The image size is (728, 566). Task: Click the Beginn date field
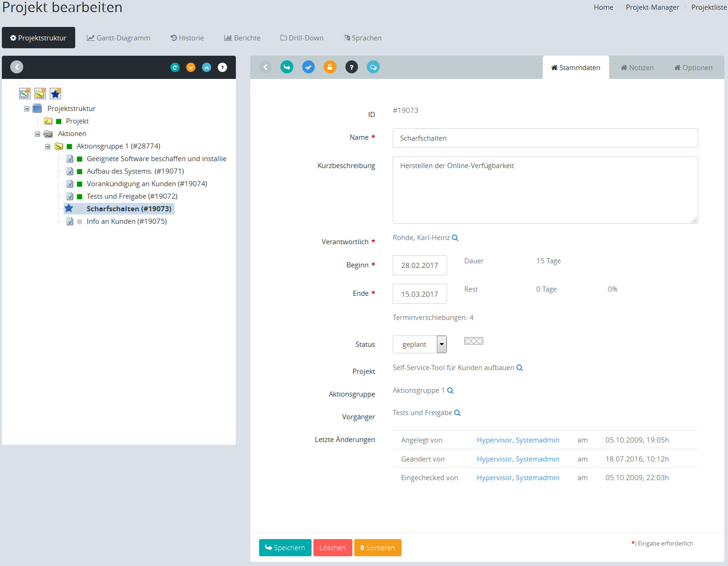pyautogui.click(x=420, y=266)
